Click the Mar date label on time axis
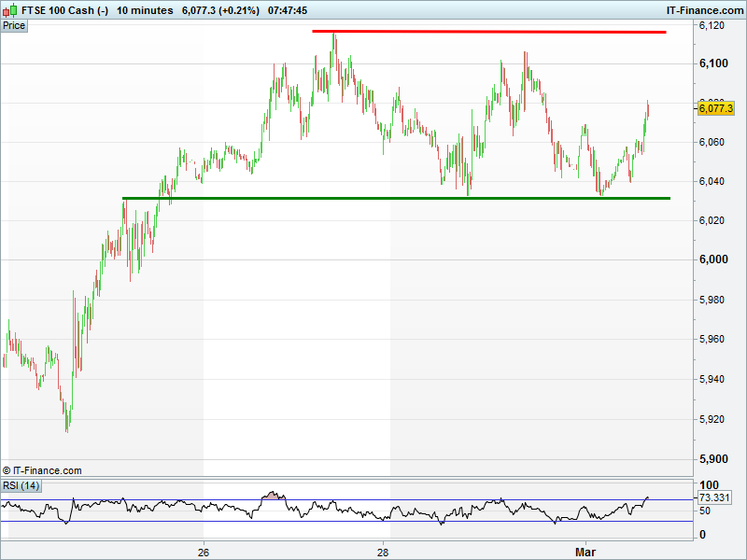Viewport: 747px width, 560px height. [x=585, y=553]
